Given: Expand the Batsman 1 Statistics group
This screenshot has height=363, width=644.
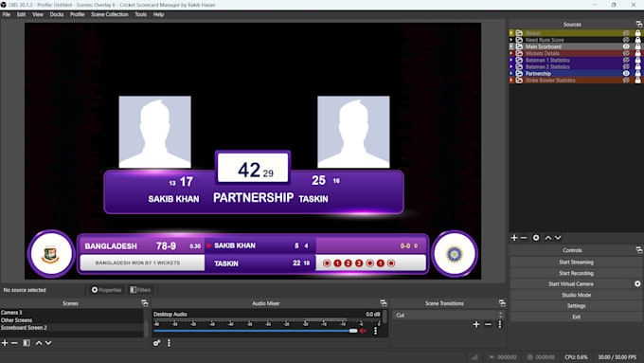Looking at the screenshot, I should [x=511, y=60].
